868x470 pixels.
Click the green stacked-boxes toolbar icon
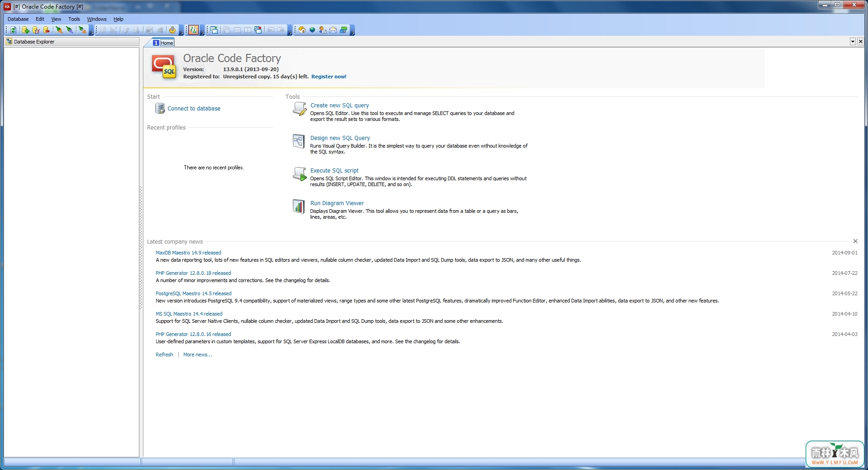pos(343,30)
